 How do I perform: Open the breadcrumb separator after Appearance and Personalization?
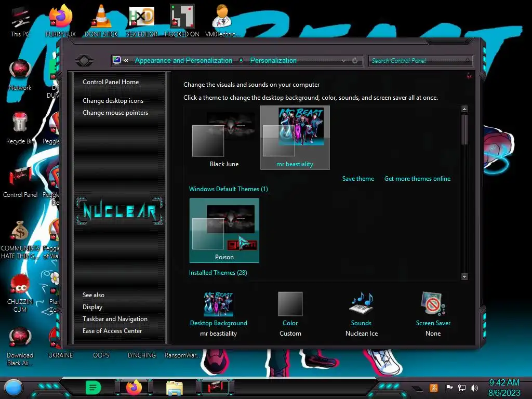[241, 60]
